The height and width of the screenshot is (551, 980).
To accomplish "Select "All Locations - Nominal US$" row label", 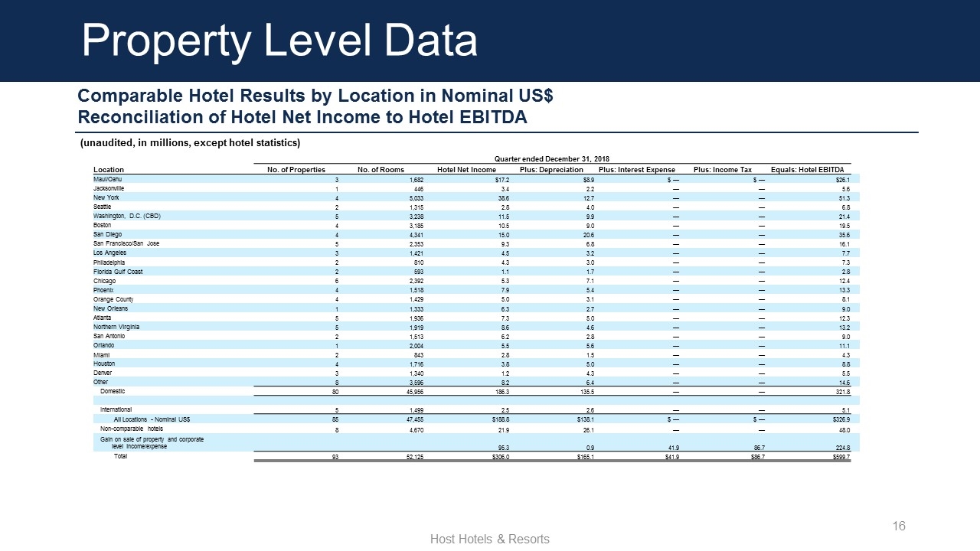I will click(152, 419).
